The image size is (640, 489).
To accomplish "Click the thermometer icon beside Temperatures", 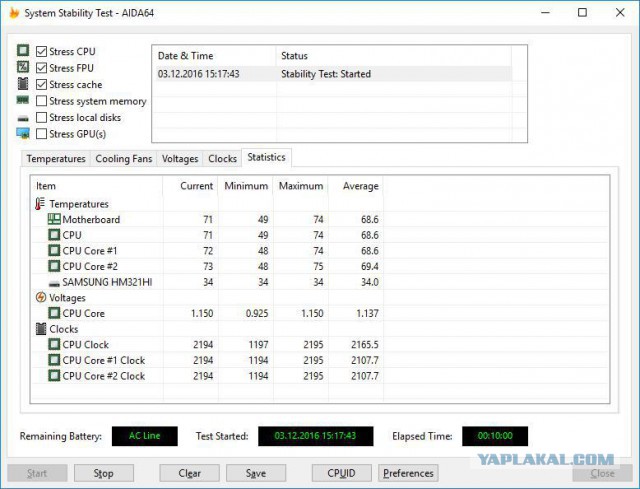I will [40, 204].
